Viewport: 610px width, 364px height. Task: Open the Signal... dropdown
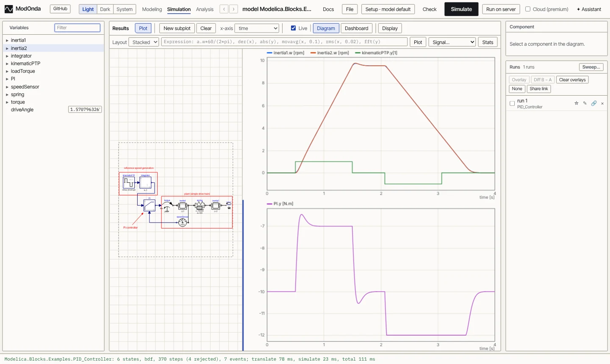452,42
